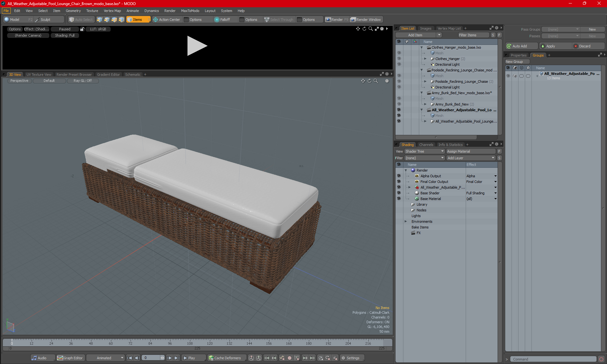Toggle visibility of Base Shader layer
Viewport: 607px width, 364px height.
coord(399,193)
